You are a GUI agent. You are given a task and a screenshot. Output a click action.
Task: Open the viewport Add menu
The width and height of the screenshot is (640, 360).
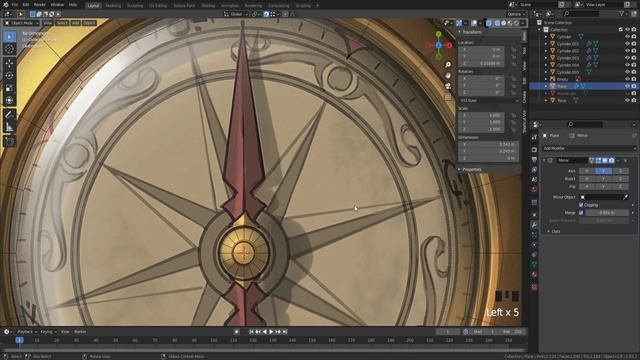[x=76, y=23]
